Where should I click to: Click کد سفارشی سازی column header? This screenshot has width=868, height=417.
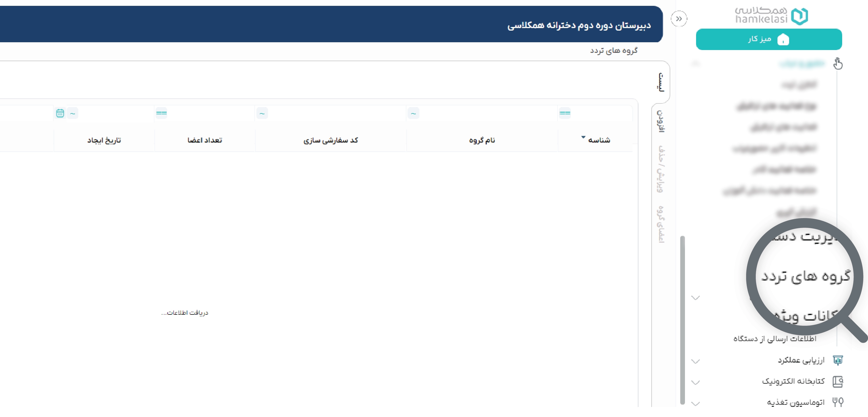click(331, 140)
